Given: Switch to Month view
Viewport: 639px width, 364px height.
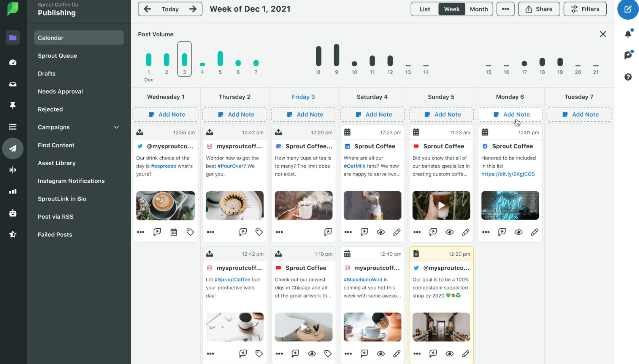Looking at the screenshot, I should pos(479,9).
